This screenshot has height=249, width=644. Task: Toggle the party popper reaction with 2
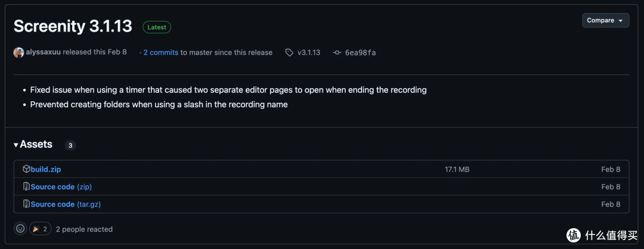pos(41,229)
